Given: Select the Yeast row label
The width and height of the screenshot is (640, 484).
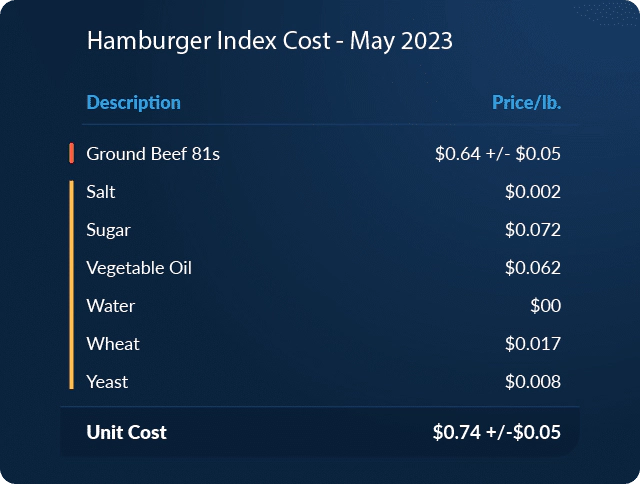Looking at the screenshot, I should (x=107, y=382).
